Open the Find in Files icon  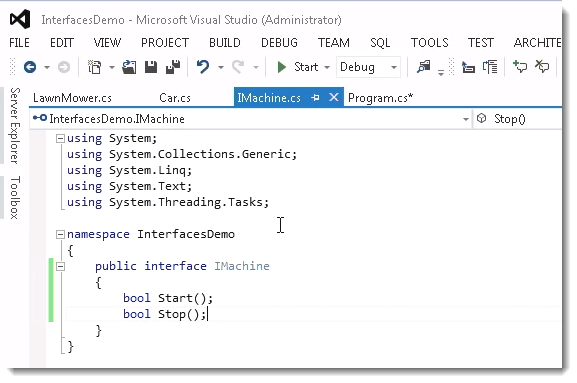click(423, 67)
